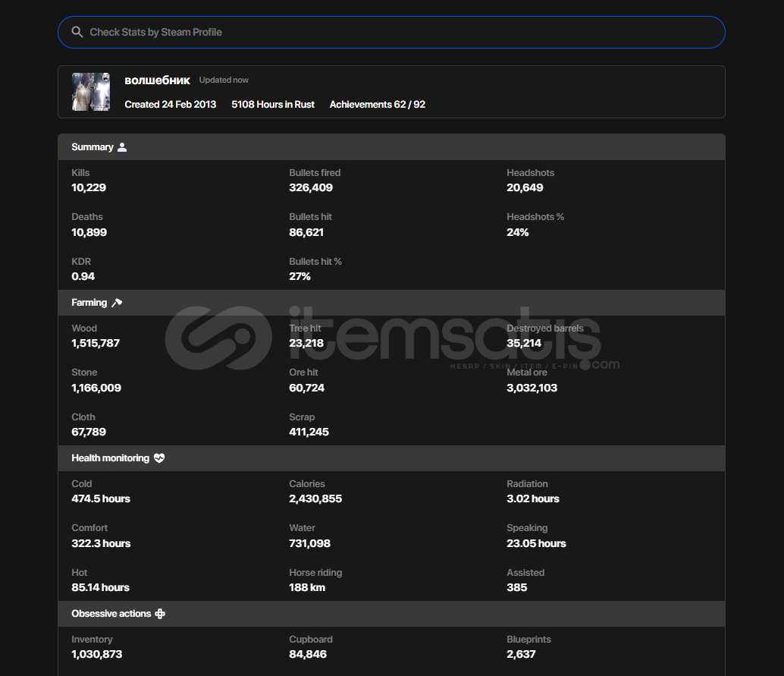Select Headshots value 20,649
784x676 pixels.
[525, 187]
